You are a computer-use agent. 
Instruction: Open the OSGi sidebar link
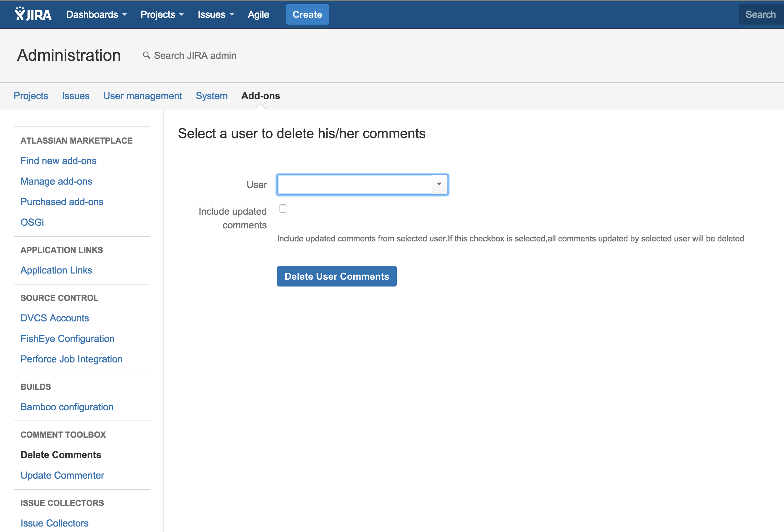click(32, 222)
